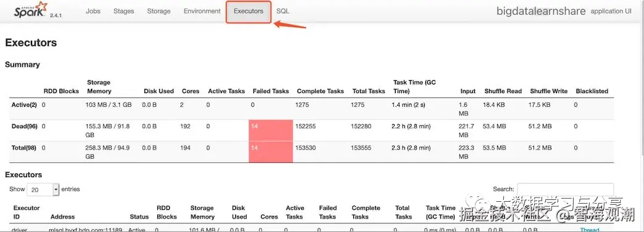Viewport: 644px width, 232px height.
Task: Open the Stages tab
Action: coord(123,11)
